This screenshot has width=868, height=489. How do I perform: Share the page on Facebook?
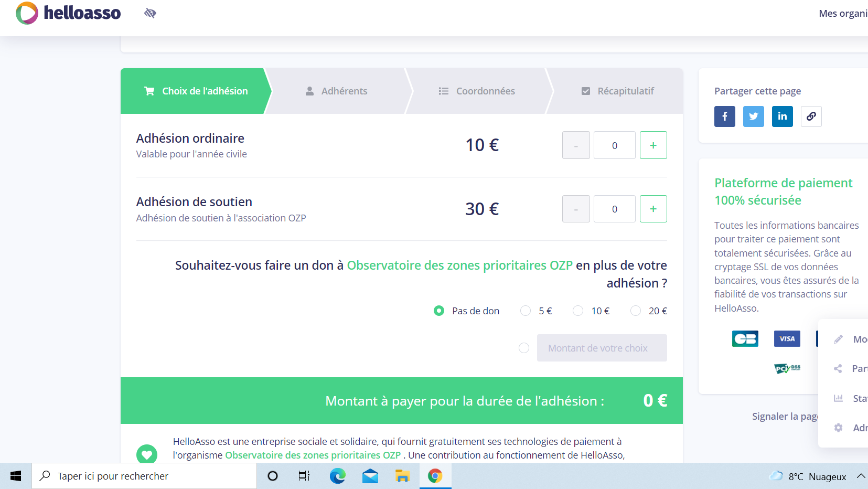724,116
